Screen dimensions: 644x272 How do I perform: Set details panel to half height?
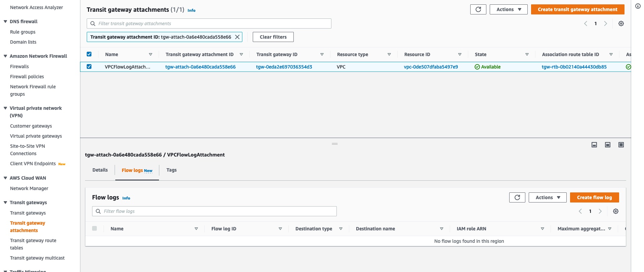(608, 145)
